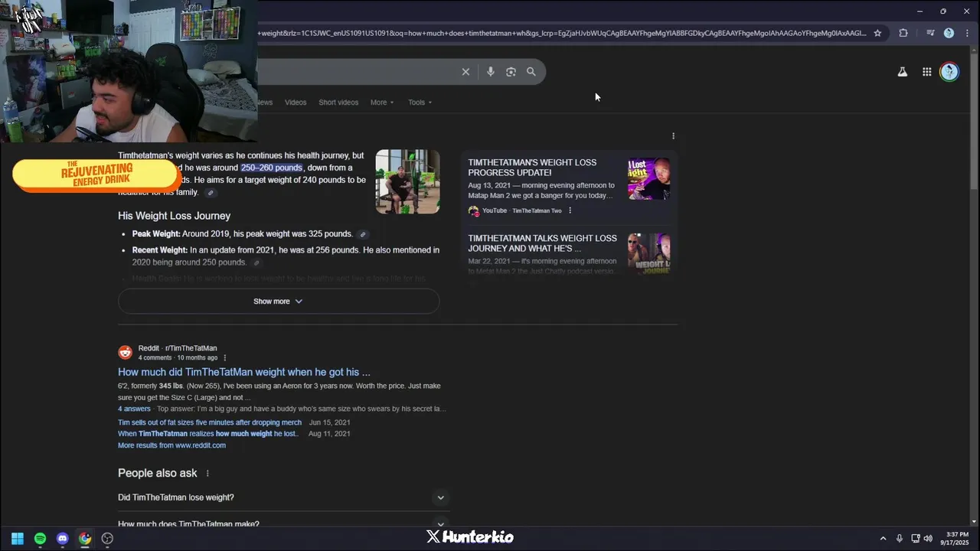The width and height of the screenshot is (980, 551).
Task: Click into the Google search input field
Action: [x=356, y=72]
